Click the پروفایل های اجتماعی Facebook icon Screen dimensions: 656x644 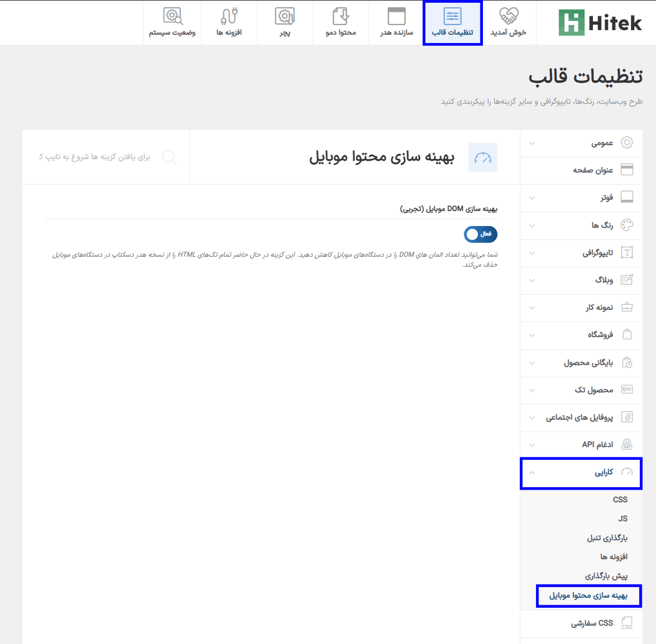coord(627,417)
